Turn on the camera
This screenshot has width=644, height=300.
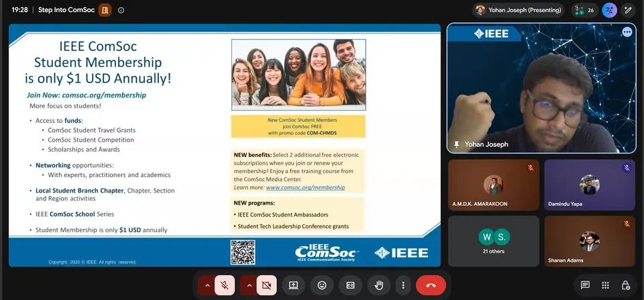(x=266, y=285)
